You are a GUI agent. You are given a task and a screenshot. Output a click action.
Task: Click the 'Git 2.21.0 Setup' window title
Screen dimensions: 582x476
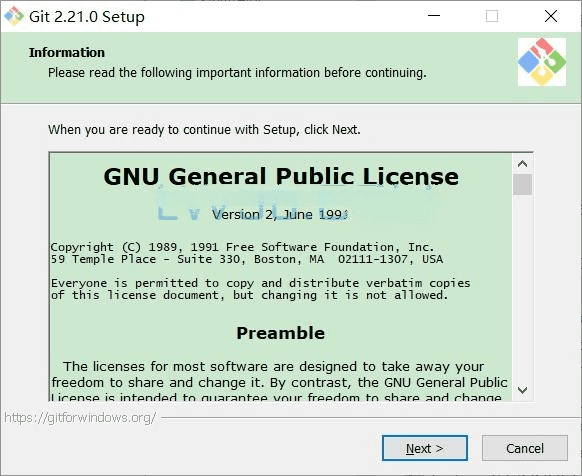tap(87, 17)
